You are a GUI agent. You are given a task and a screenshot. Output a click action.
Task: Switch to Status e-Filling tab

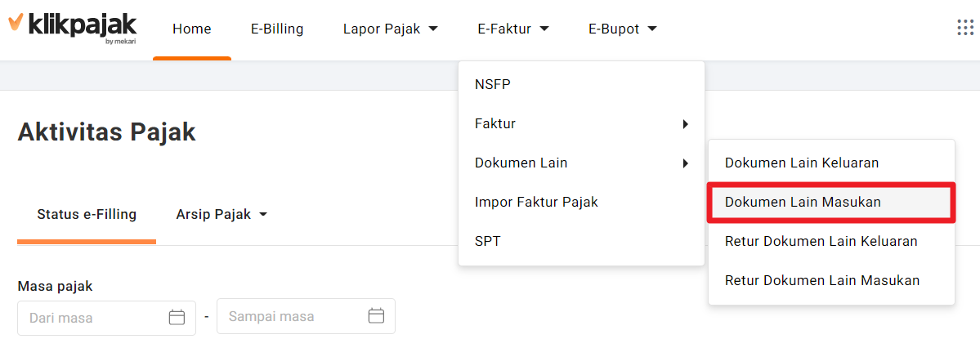pos(87,215)
